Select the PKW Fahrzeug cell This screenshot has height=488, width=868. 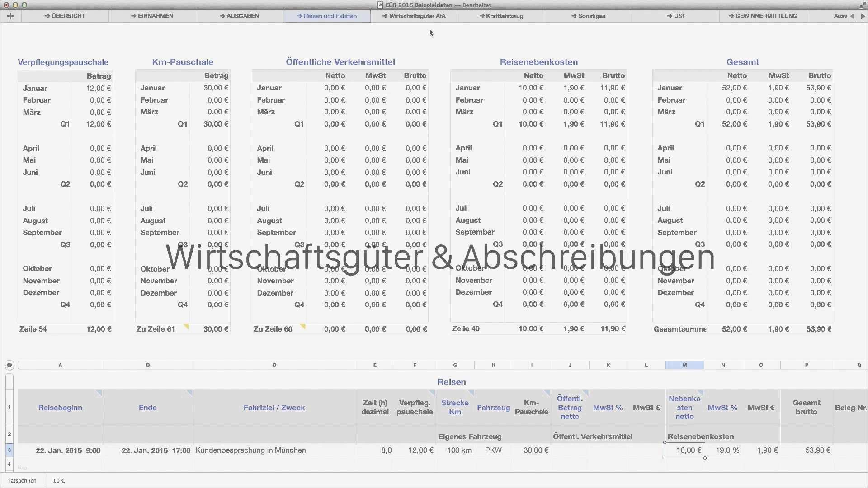[x=493, y=450]
